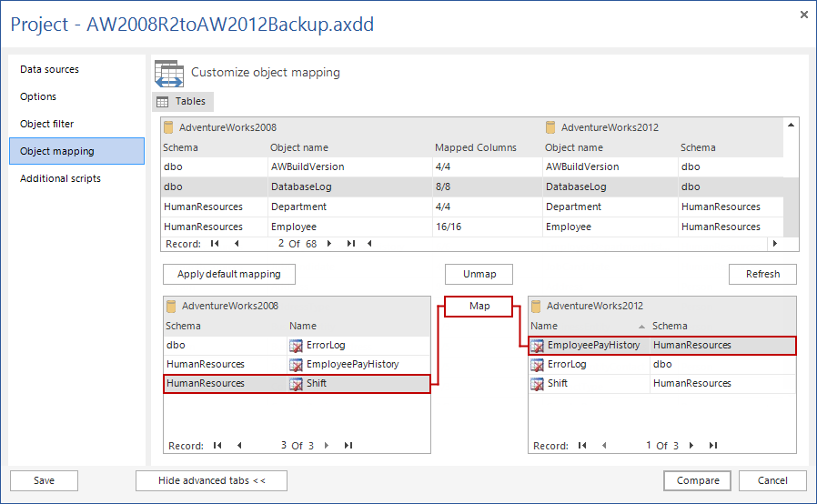Screen dimensions: 817x504
Task: Select the DatabaseLog source object cell
Action: click(x=350, y=186)
